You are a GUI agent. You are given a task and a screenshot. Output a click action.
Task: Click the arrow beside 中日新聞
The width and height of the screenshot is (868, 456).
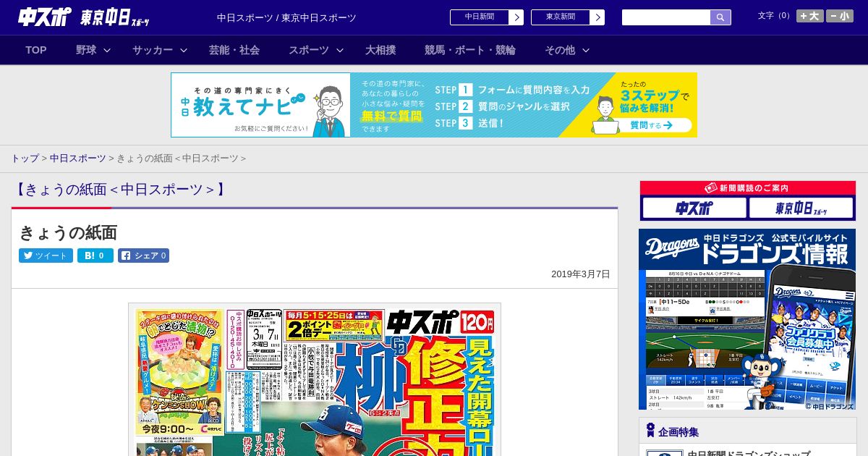[516, 17]
